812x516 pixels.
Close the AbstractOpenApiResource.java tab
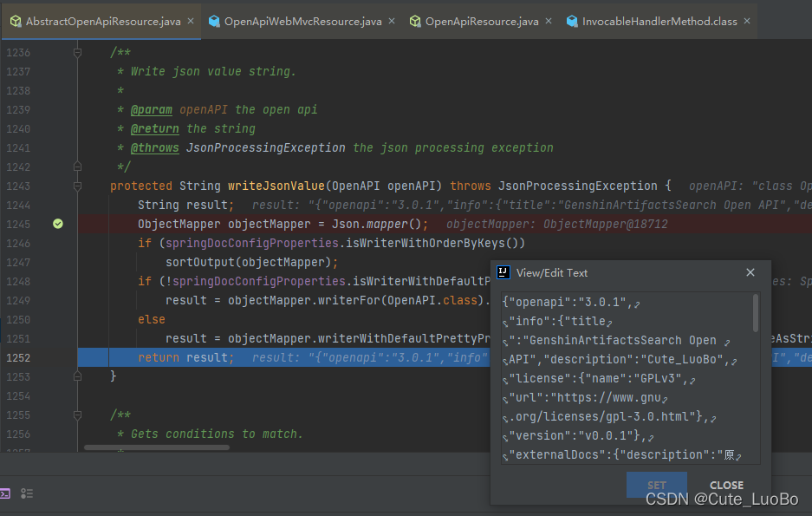click(x=191, y=21)
